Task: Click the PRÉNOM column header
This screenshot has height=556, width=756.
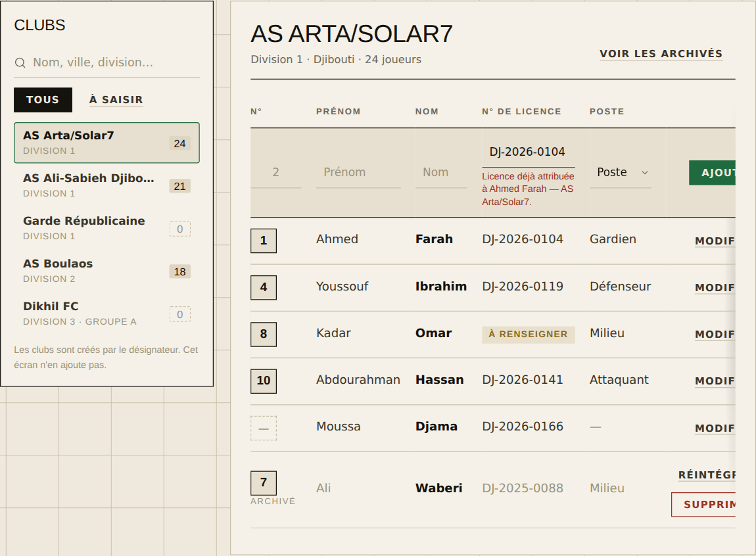Action: [x=339, y=112]
